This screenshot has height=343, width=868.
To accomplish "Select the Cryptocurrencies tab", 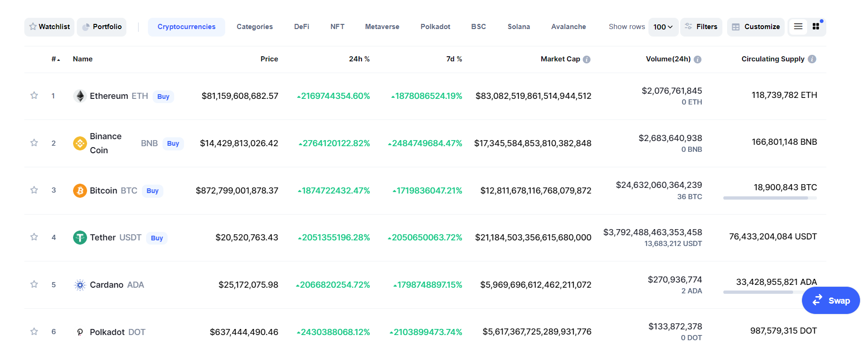I will pyautogui.click(x=186, y=27).
